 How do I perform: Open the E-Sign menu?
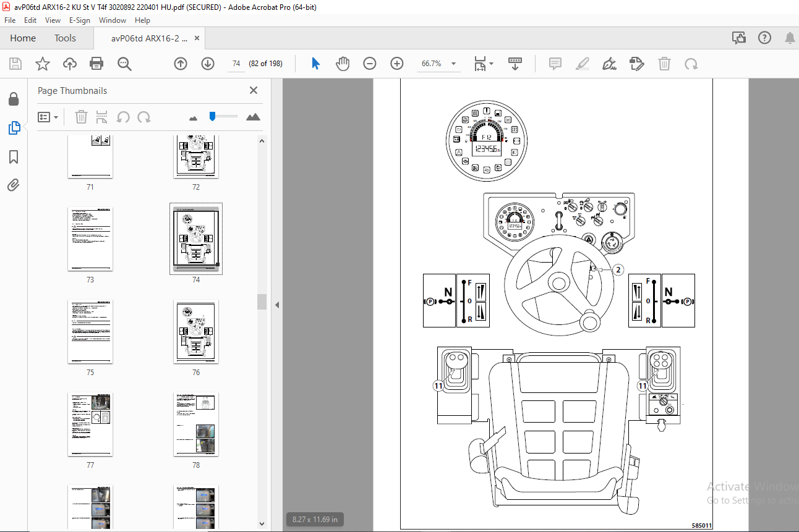pos(80,20)
